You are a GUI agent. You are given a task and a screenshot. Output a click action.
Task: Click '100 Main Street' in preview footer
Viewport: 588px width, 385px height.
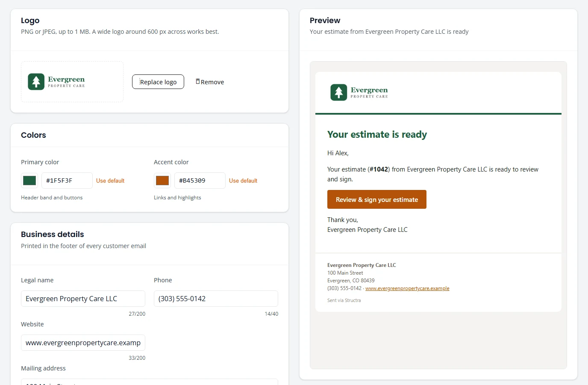[x=345, y=273]
